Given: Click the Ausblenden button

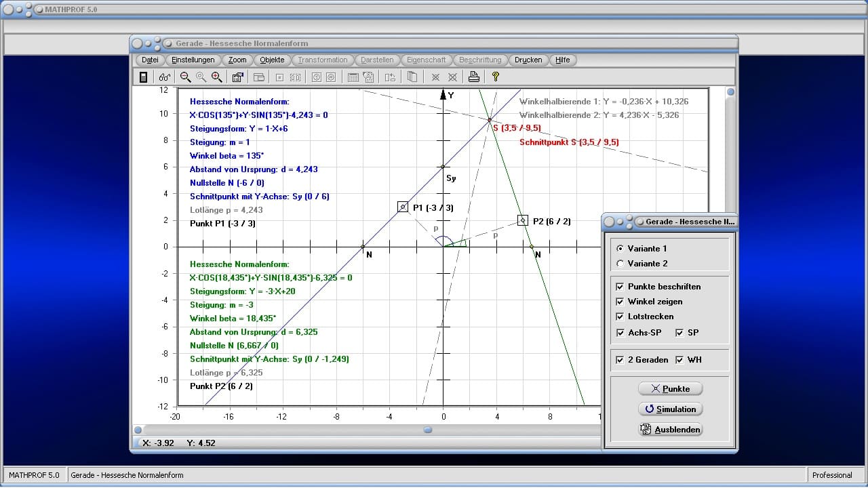Looking at the screenshot, I should coord(670,430).
